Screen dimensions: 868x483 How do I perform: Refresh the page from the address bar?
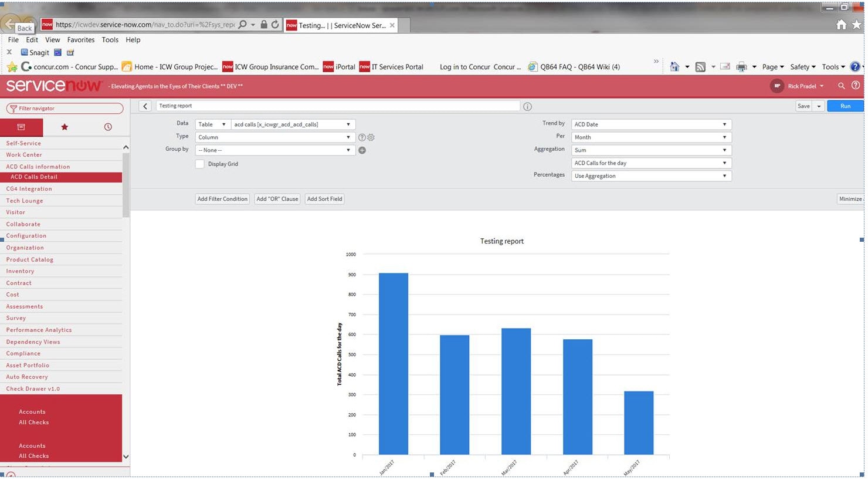coord(275,25)
